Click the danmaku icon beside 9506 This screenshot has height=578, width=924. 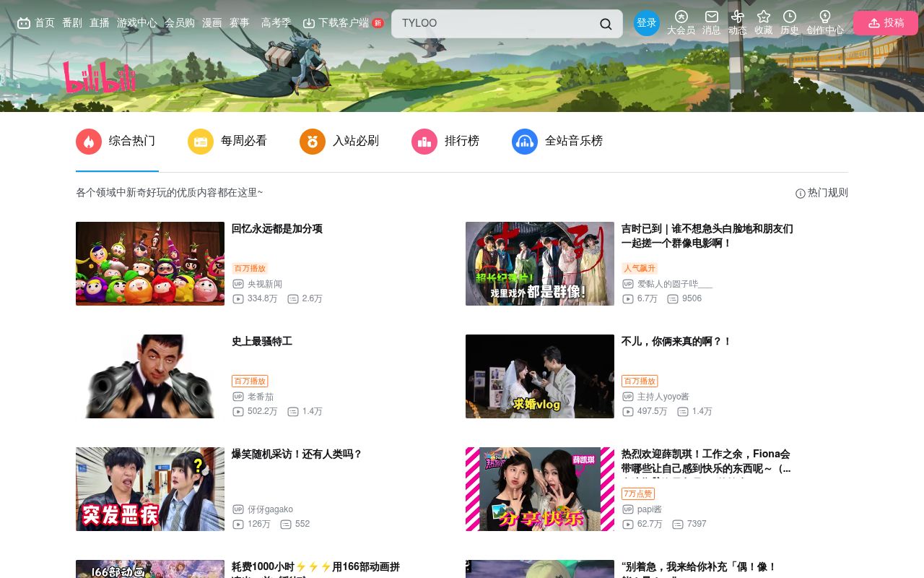673,298
